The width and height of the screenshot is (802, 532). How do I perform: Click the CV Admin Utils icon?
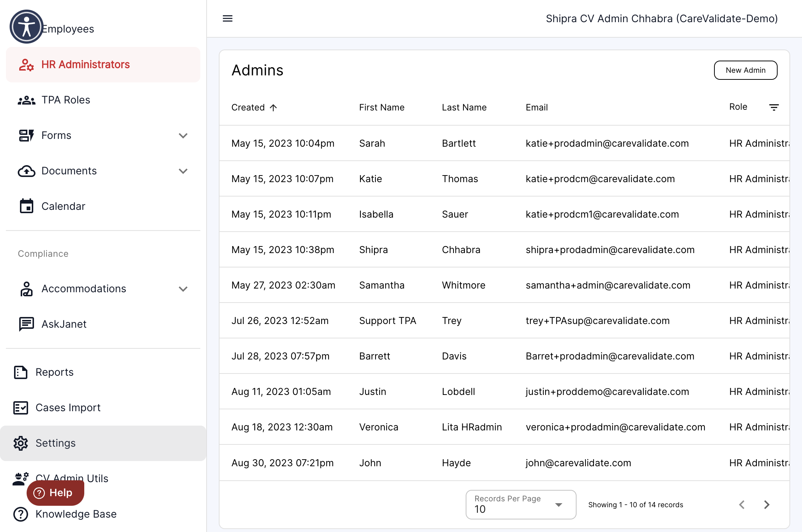tap(21, 479)
